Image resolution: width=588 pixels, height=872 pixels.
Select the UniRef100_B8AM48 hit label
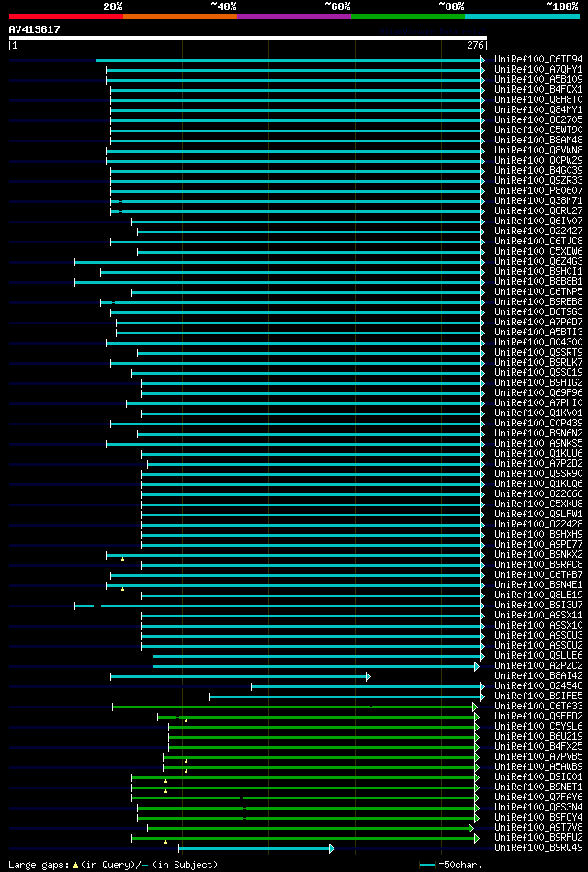pos(538,141)
